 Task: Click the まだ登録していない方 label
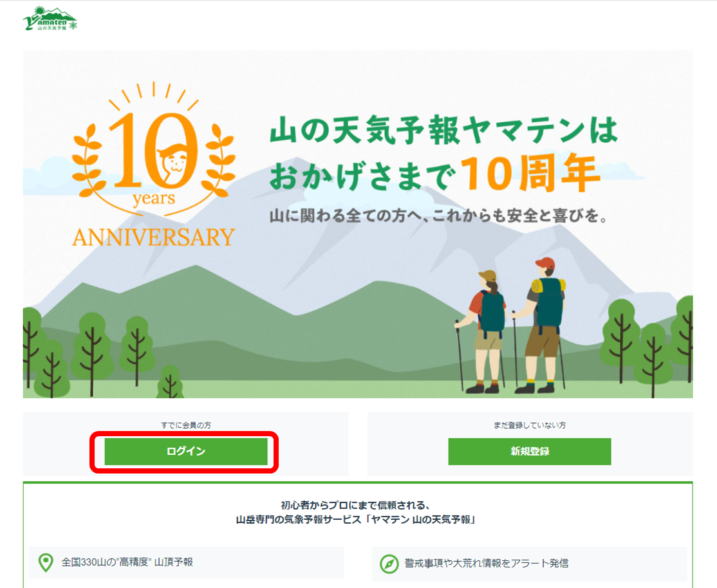[530, 425]
